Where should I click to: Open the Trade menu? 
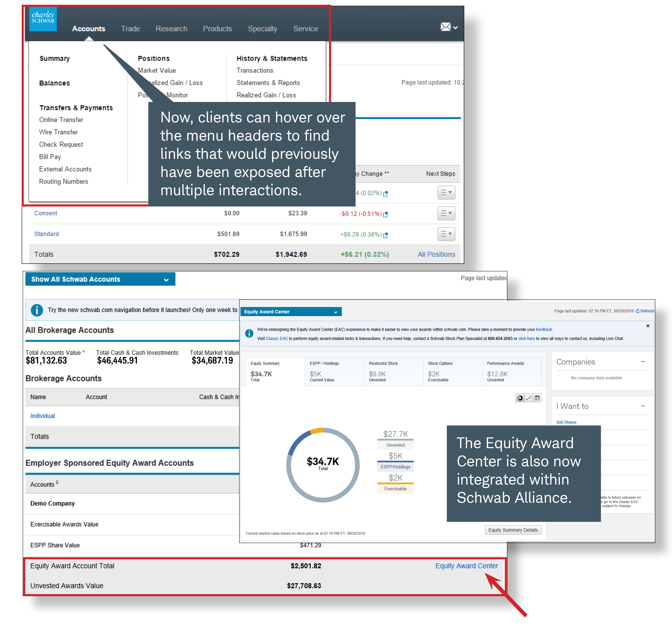pos(130,29)
